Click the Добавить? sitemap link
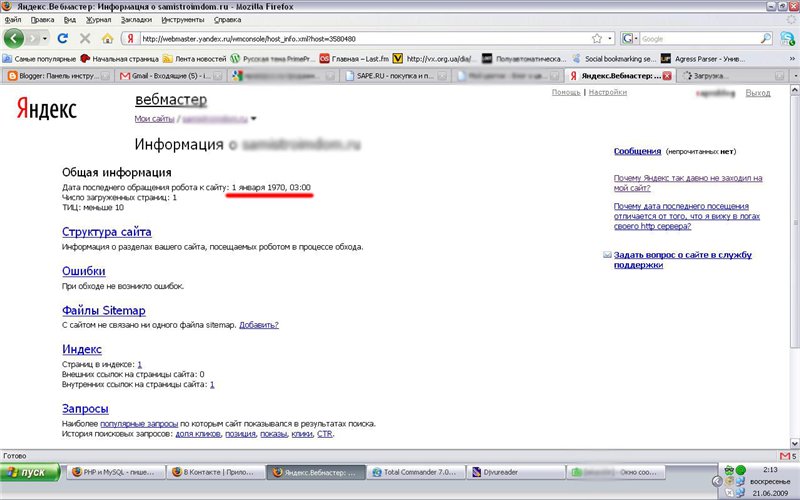 click(259, 325)
